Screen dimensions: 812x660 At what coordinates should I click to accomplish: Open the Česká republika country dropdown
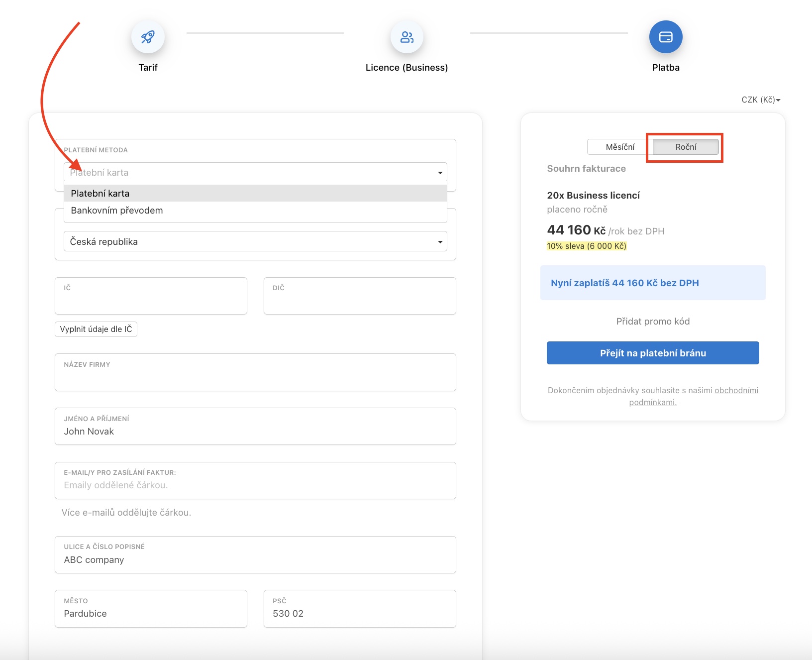255,241
